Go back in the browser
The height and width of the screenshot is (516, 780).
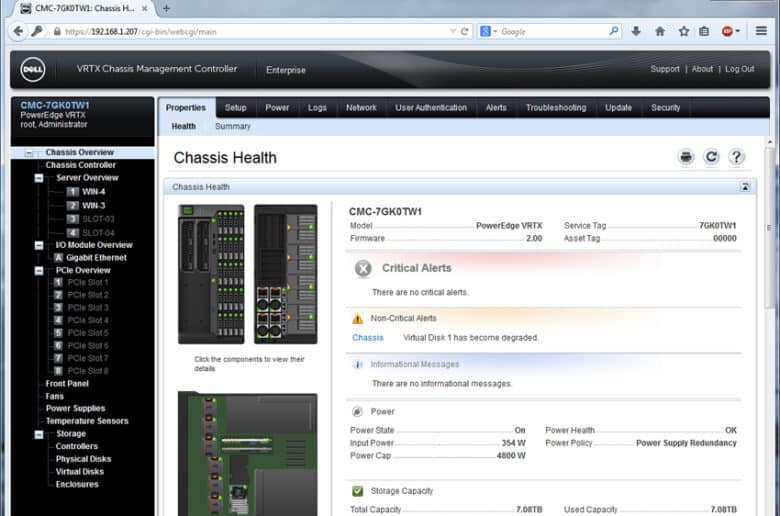coord(18,31)
